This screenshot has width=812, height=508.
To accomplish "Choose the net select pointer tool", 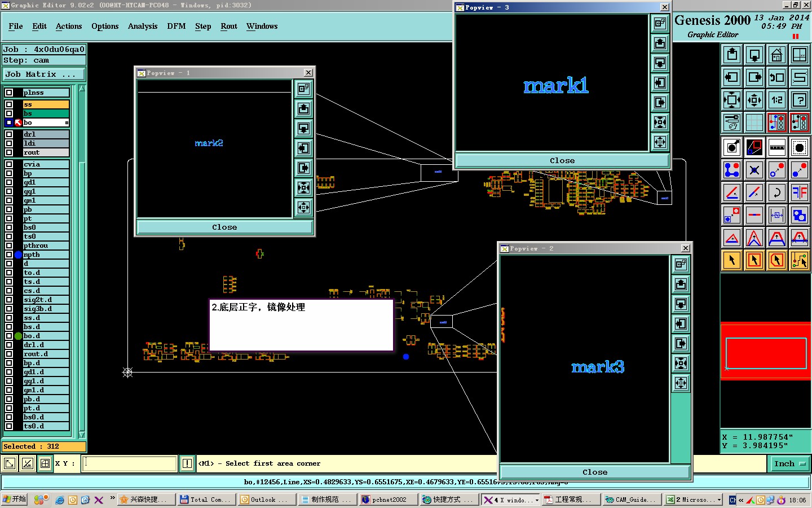I will 800,260.
